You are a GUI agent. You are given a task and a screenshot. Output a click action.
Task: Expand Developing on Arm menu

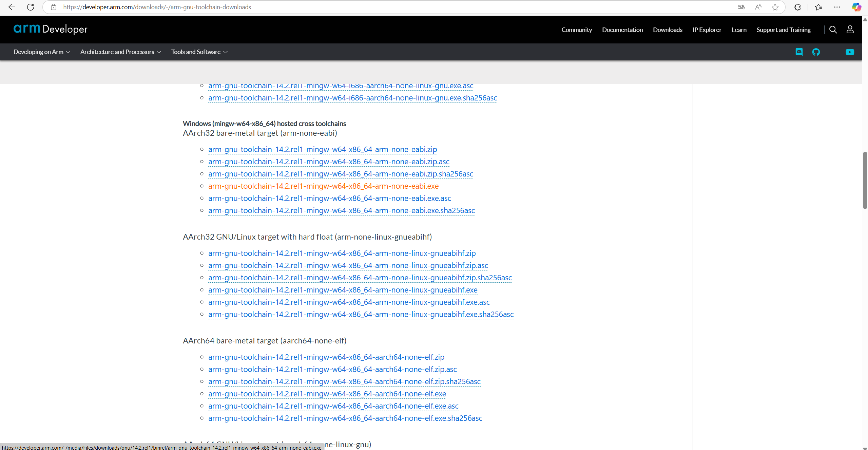(x=42, y=52)
